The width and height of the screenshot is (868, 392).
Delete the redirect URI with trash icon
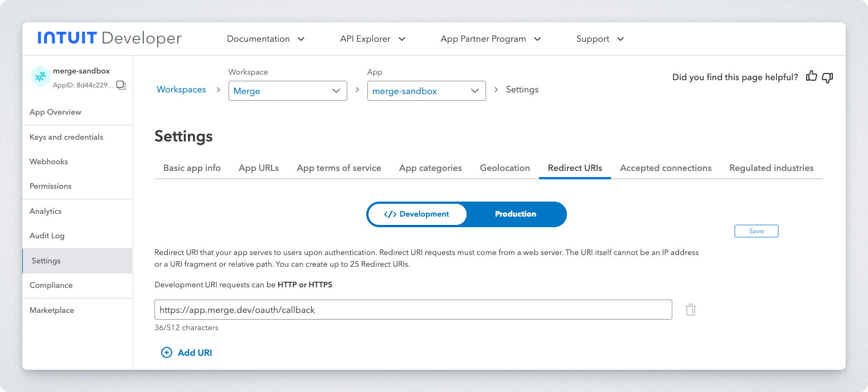coord(691,310)
